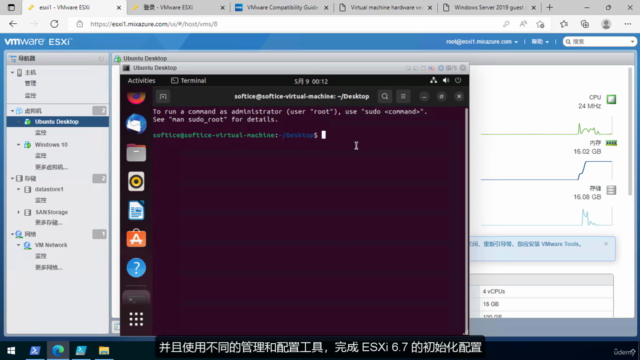The height and width of the screenshot is (360, 640).
Task: Open root@esxi1 user dropdown
Action: 482,42
